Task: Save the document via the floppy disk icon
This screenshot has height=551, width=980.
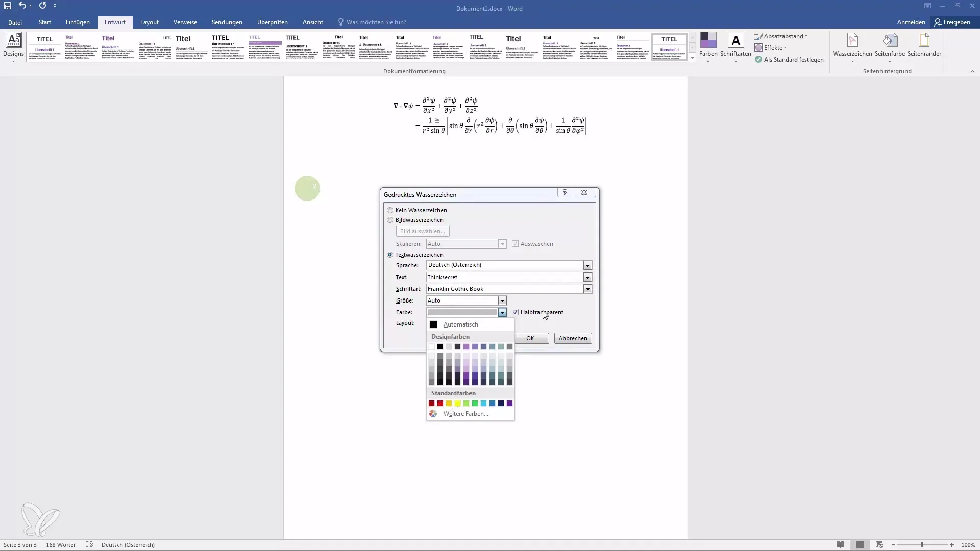Action: [x=8, y=6]
